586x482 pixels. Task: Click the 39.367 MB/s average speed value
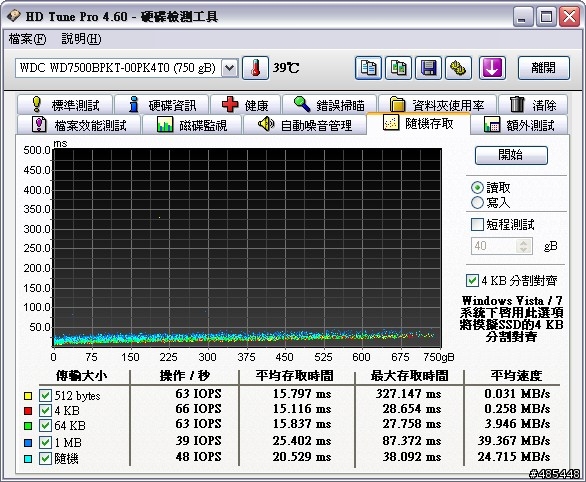click(x=514, y=441)
